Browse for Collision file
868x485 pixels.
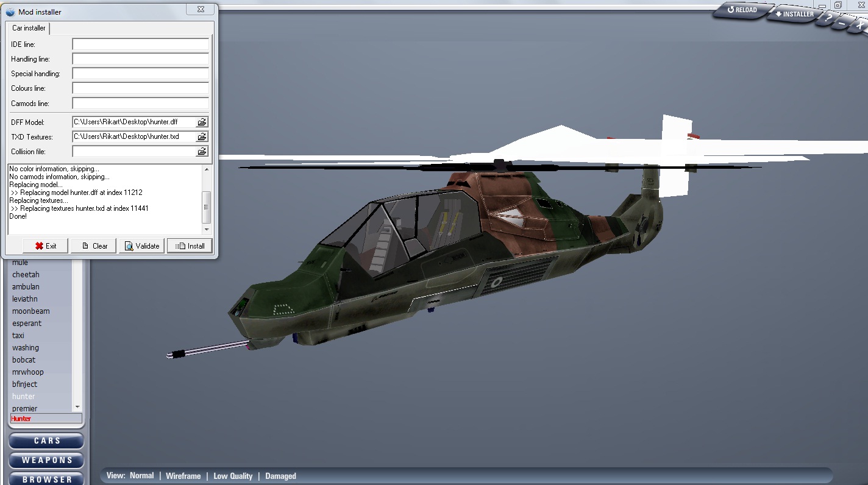point(202,151)
